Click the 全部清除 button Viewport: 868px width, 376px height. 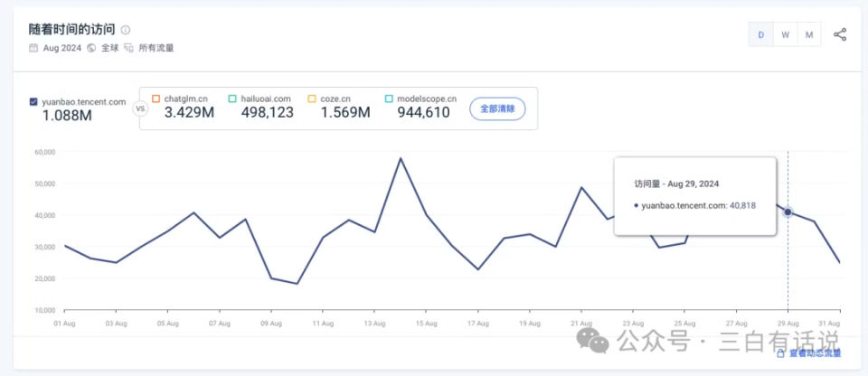497,108
